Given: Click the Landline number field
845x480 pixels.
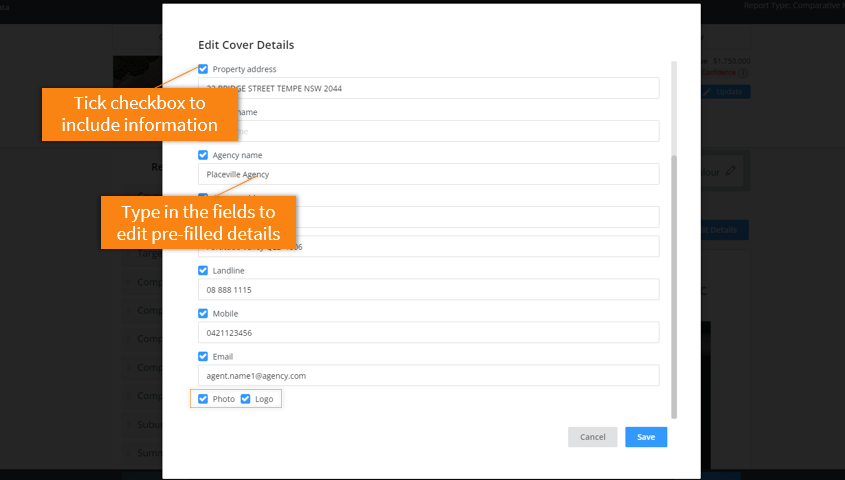Looking at the screenshot, I should [x=428, y=289].
